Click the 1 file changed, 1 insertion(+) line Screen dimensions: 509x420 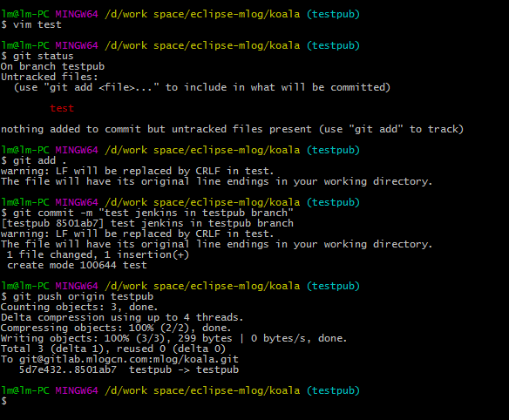98,254
